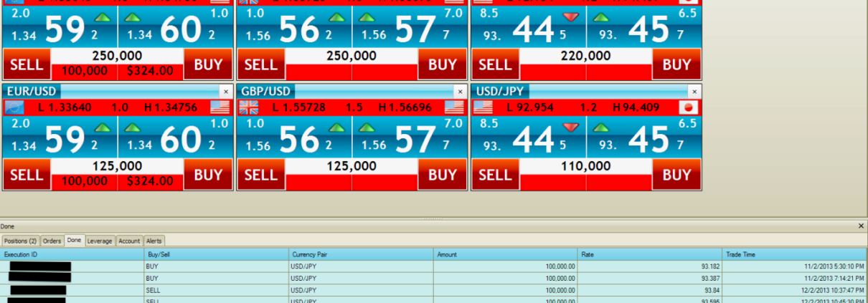Screen dimensions: 868x303
Task: Close the GBP/USD rate tile
Action: pos(459,92)
